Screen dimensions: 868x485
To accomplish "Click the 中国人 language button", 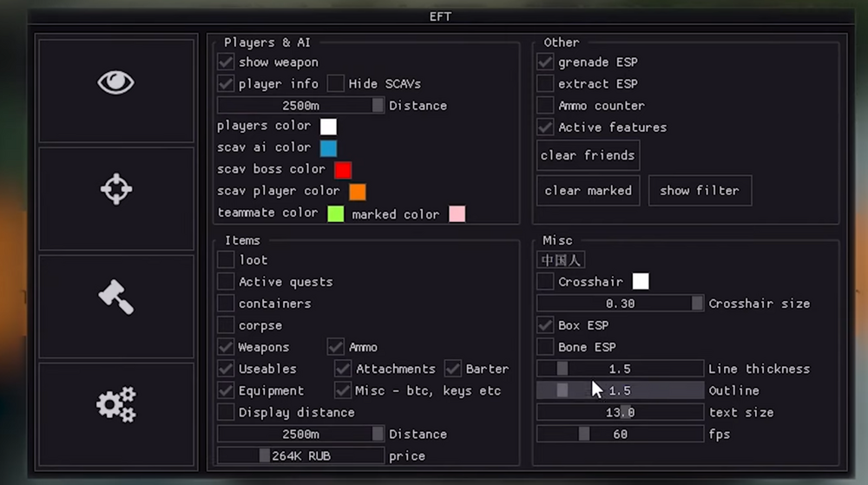I will 561,260.
